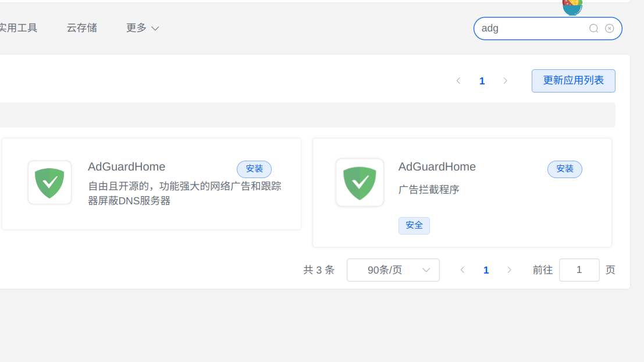Clear the search box text
The height and width of the screenshot is (362, 644).
click(610, 29)
